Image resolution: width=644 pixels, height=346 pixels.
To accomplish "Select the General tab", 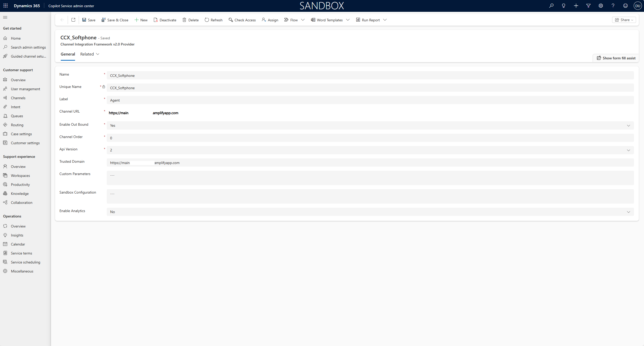I will [68, 54].
